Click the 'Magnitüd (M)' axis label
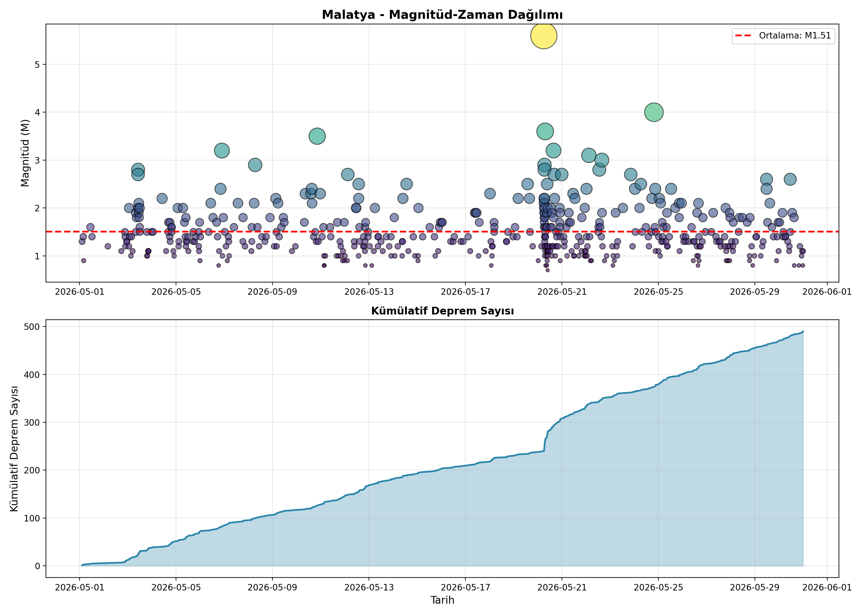 25,153
